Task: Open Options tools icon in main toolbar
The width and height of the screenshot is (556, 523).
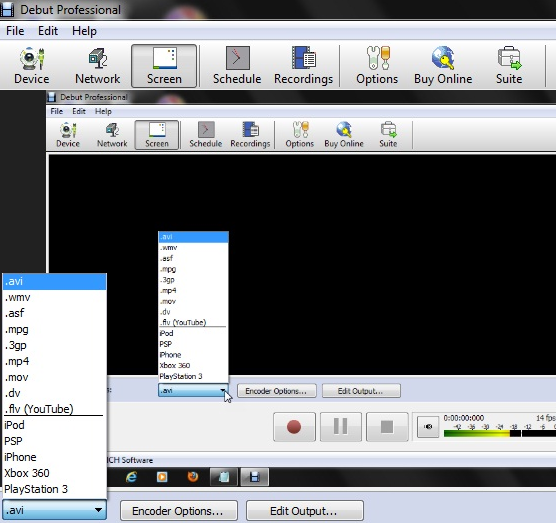Action: point(377,66)
